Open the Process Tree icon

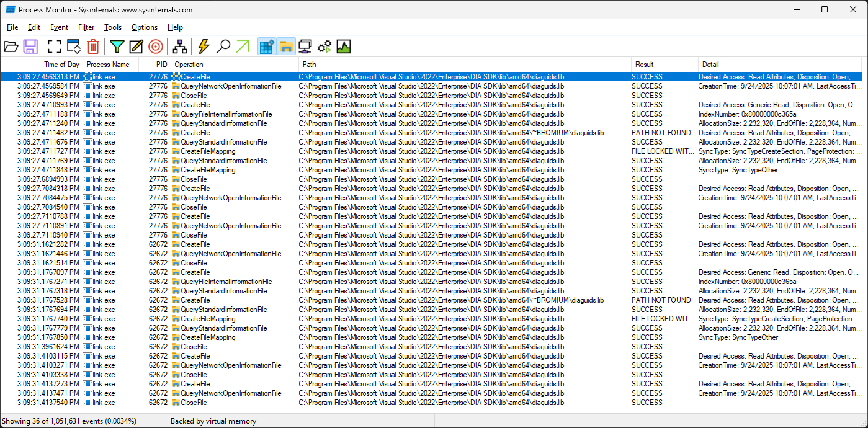point(180,47)
